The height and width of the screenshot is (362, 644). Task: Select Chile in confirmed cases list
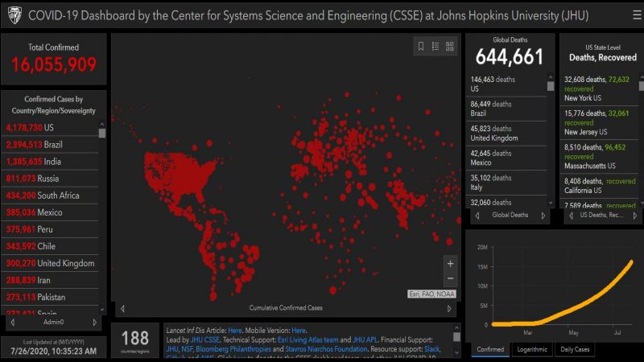pos(51,246)
